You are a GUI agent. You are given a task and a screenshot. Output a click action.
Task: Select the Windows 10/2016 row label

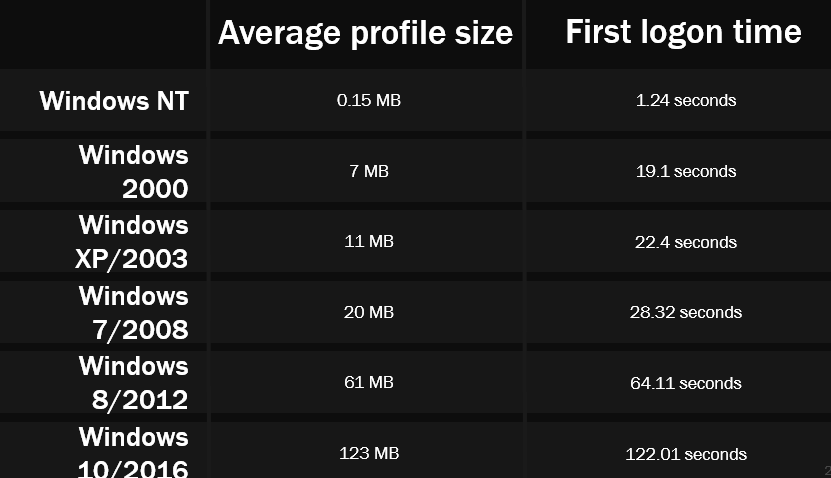(x=133, y=452)
